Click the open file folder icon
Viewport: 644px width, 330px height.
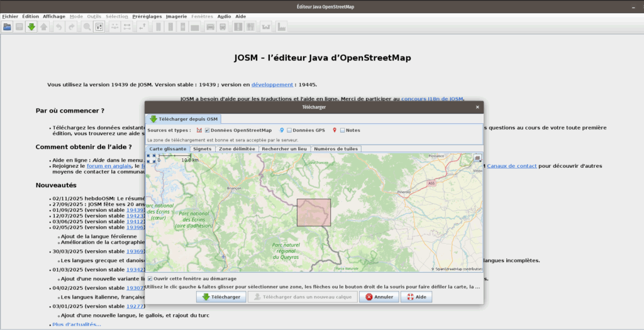tap(8, 27)
